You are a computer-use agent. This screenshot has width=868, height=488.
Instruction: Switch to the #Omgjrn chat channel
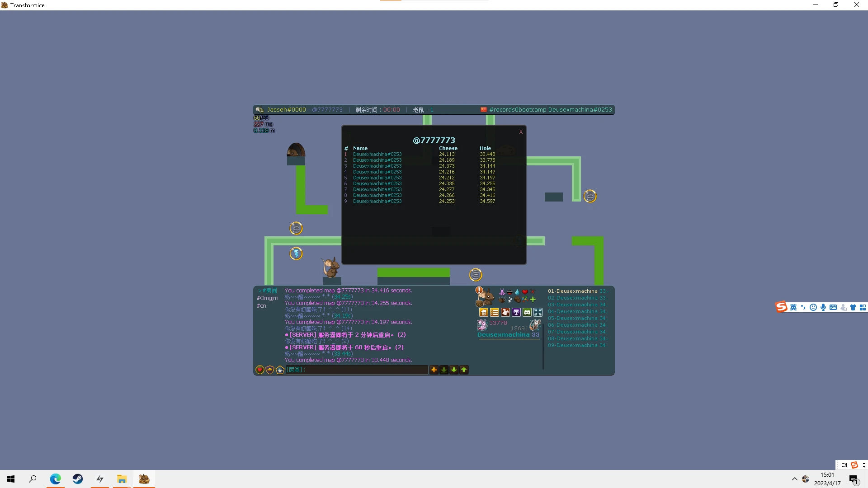coord(268,298)
